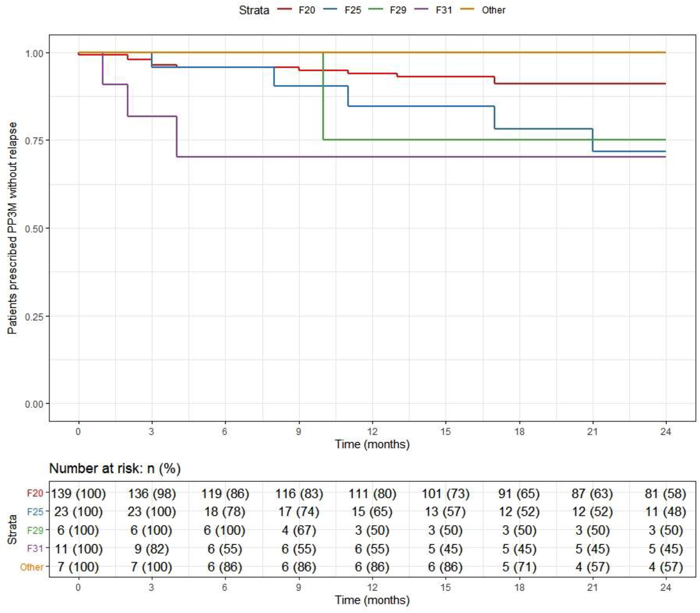Click the y-axis title 'Patients prescribed PP3M without relapse'
Image resolution: width=700 pixels, height=613 pixels.
(12, 228)
